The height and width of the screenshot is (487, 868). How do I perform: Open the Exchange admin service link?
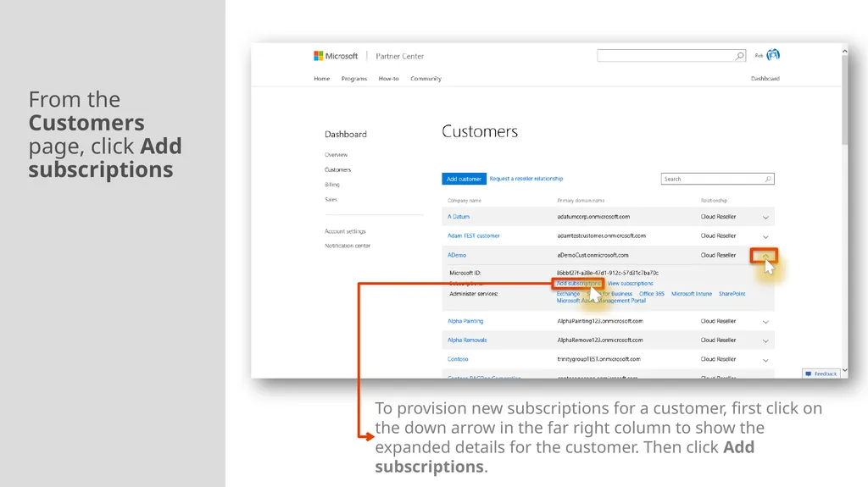[568, 294]
